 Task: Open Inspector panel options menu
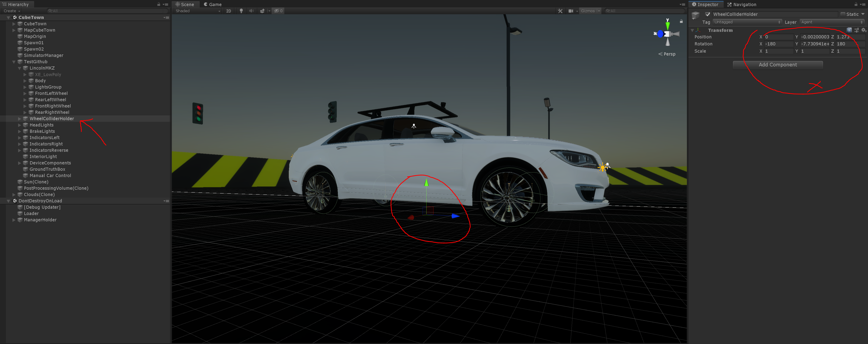tap(863, 4)
